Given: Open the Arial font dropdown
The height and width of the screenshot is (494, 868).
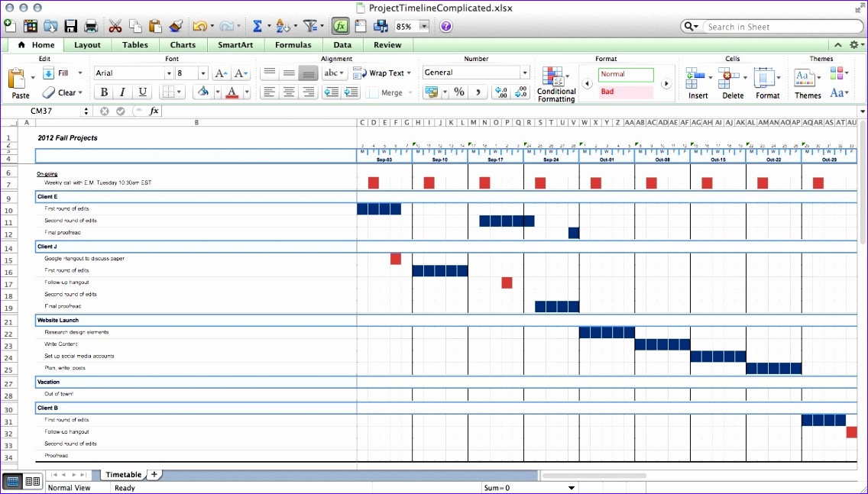Looking at the screenshot, I should (169, 73).
